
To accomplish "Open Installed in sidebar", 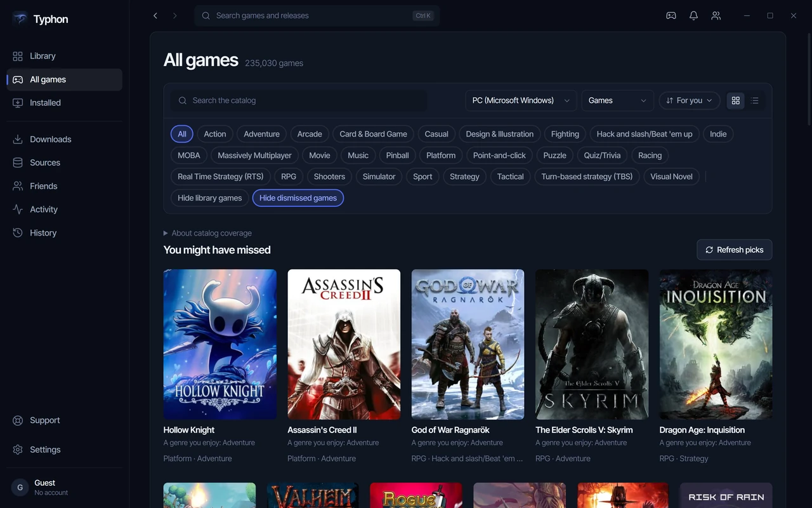I will (64, 102).
